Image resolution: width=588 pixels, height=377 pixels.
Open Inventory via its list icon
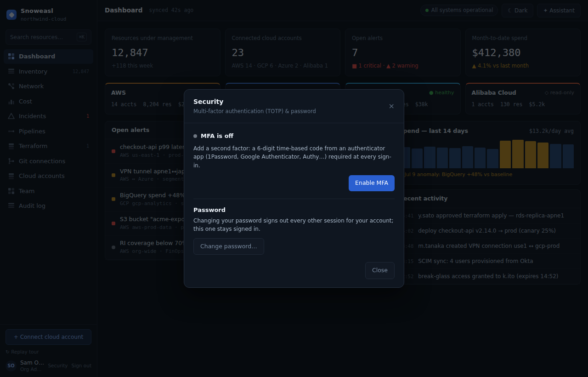11,71
